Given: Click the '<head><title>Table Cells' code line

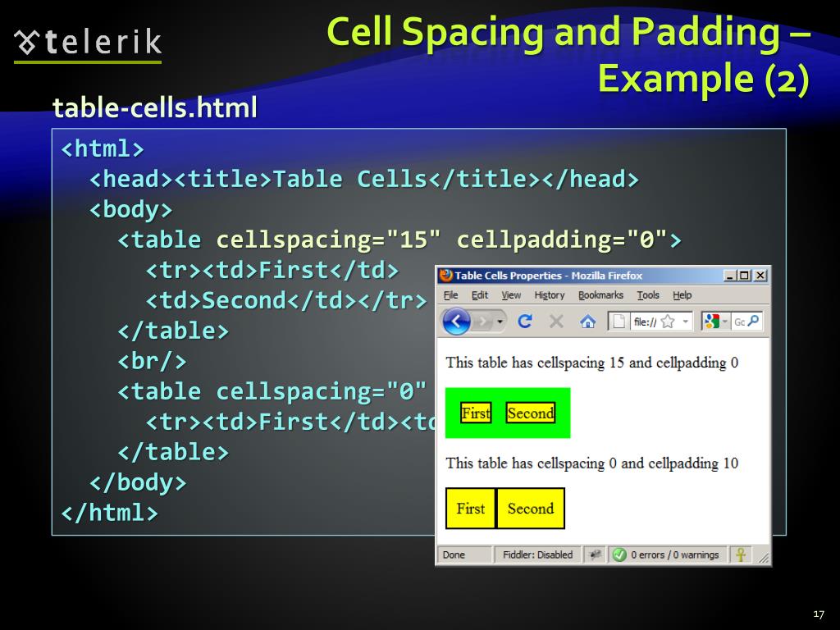Looking at the screenshot, I should coord(364,179).
